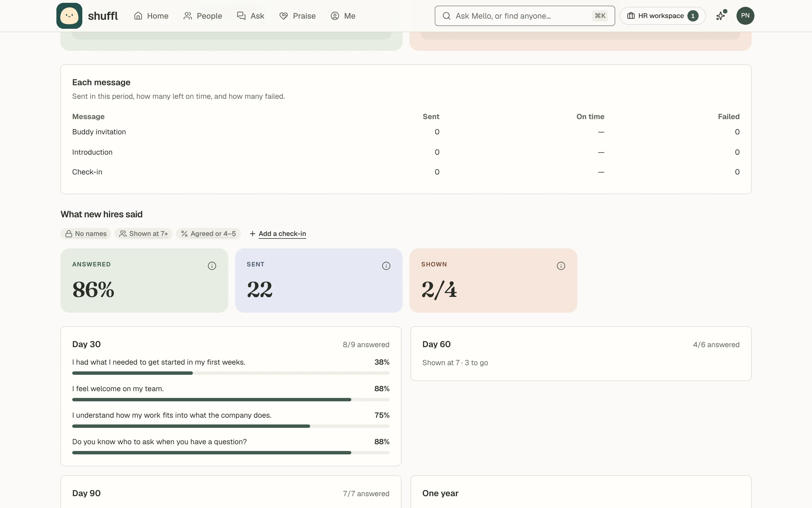Viewport: 812px width, 508px height.
Task: Click the people icon on Shown at 7+
Action: (123, 233)
